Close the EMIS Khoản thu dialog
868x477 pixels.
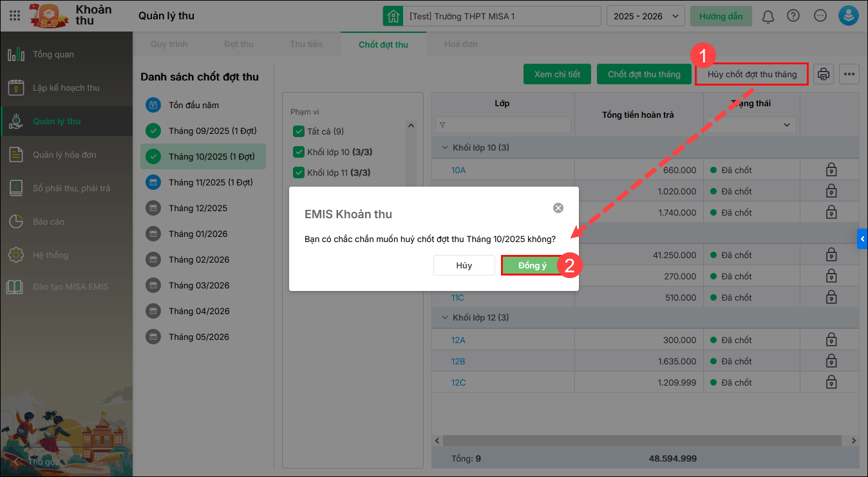tap(558, 208)
